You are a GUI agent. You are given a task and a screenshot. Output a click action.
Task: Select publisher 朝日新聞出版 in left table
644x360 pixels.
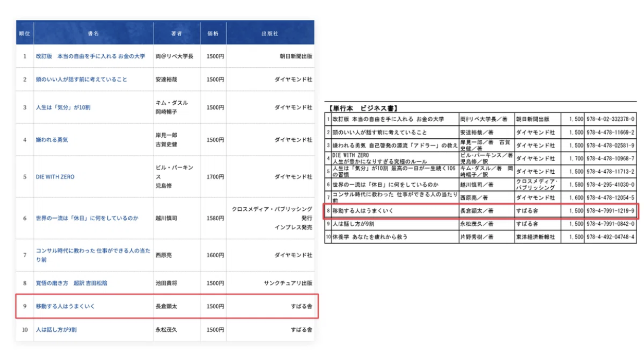click(296, 56)
